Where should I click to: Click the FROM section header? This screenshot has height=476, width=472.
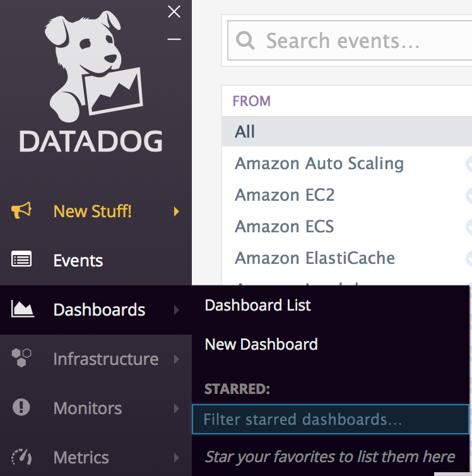(252, 101)
